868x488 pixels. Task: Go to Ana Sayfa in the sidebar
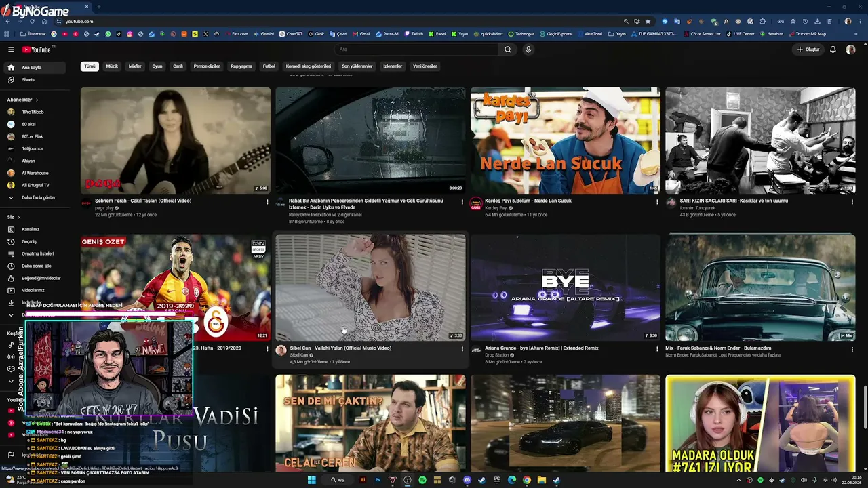click(x=36, y=68)
